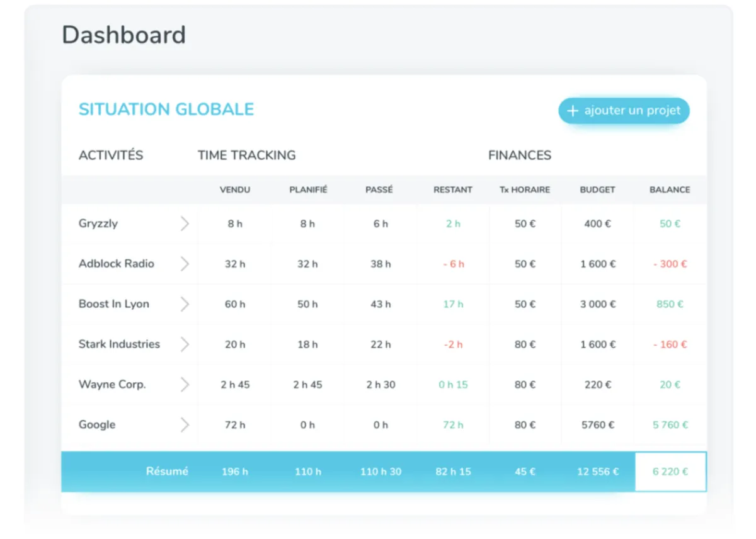756x539 pixels.
Task: Click the BALANCE column header
Action: (670, 190)
